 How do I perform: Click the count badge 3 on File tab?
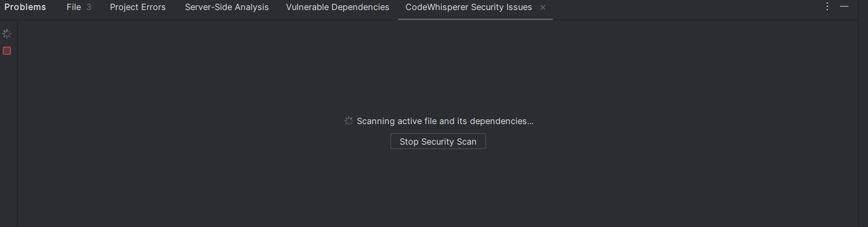89,7
